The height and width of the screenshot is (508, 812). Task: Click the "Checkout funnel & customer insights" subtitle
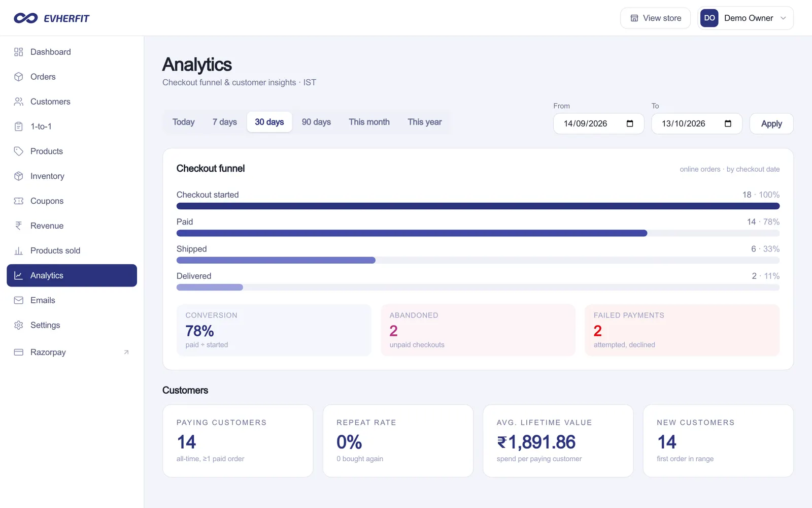click(x=229, y=82)
